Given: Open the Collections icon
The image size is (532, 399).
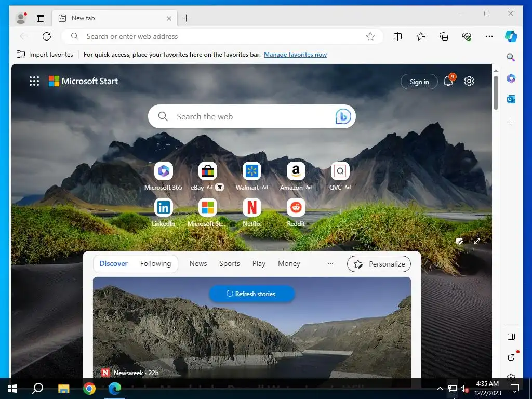Looking at the screenshot, I should pyautogui.click(x=444, y=36).
